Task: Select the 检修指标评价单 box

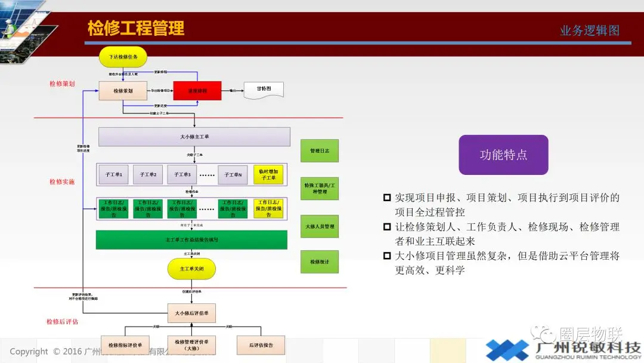Action: [x=125, y=345]
